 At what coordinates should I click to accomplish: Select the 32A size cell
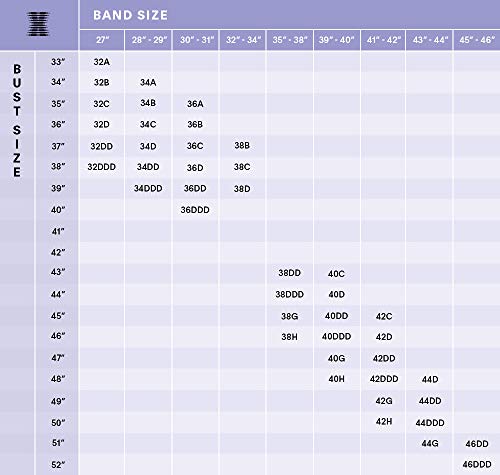pyautogui.click(x=102, y=62)
